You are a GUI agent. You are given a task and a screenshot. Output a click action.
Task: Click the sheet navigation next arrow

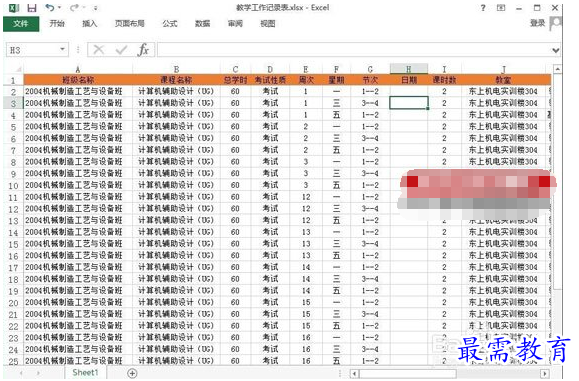(x=38, y=373)
